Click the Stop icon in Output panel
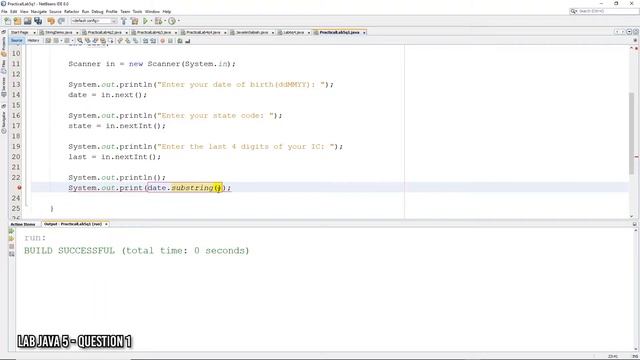This screenshot has width=640, height=360. point(11,247)
